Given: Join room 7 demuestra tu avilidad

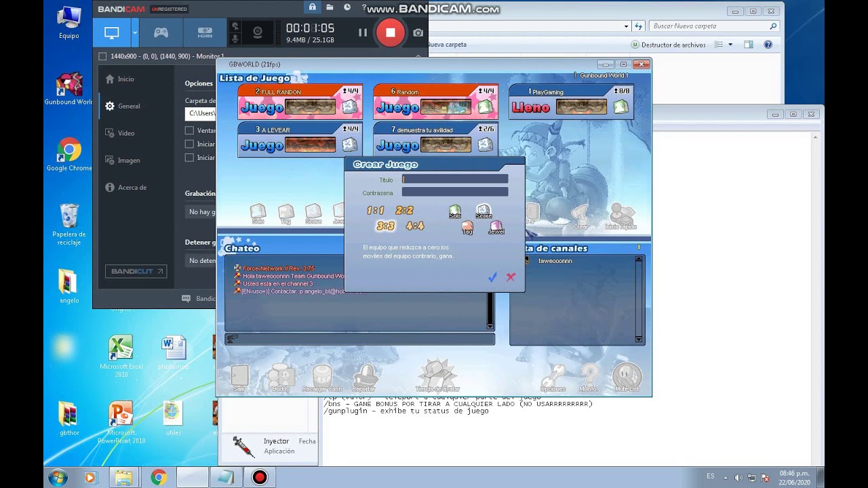Looking at the screenshot, I should tap(435, 139).
